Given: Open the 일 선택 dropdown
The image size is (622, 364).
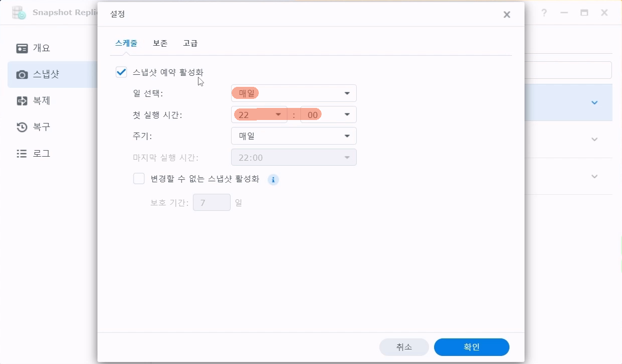Looking at the screenshot, I should pos(293,93).
